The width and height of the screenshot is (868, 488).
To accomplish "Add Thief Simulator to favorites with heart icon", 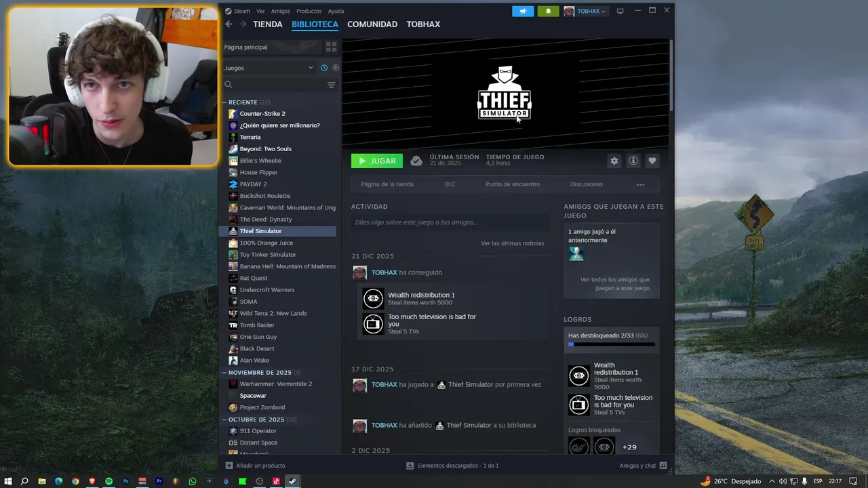I will [652, 161].
